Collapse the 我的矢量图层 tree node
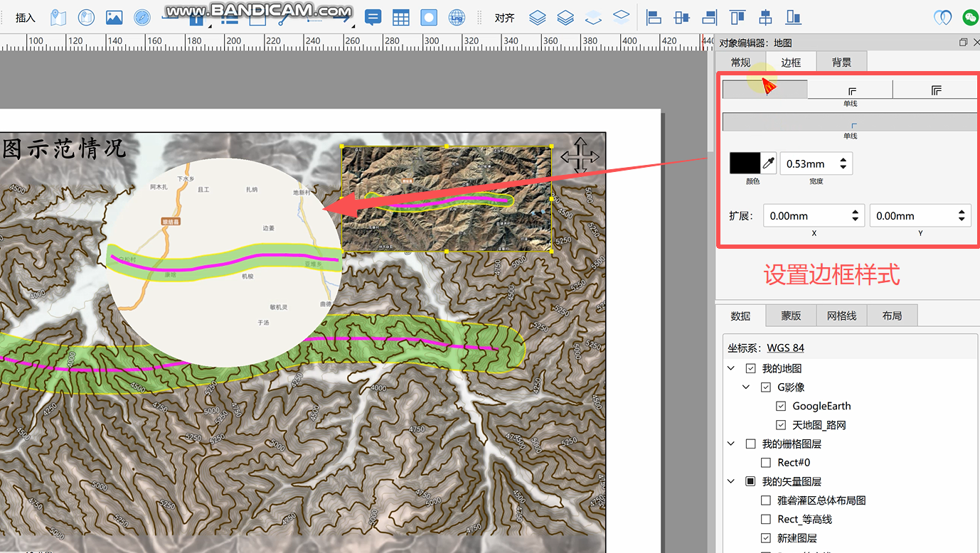Screen dimensions: 980x553 pyautogui.click(x=731, y=482)
